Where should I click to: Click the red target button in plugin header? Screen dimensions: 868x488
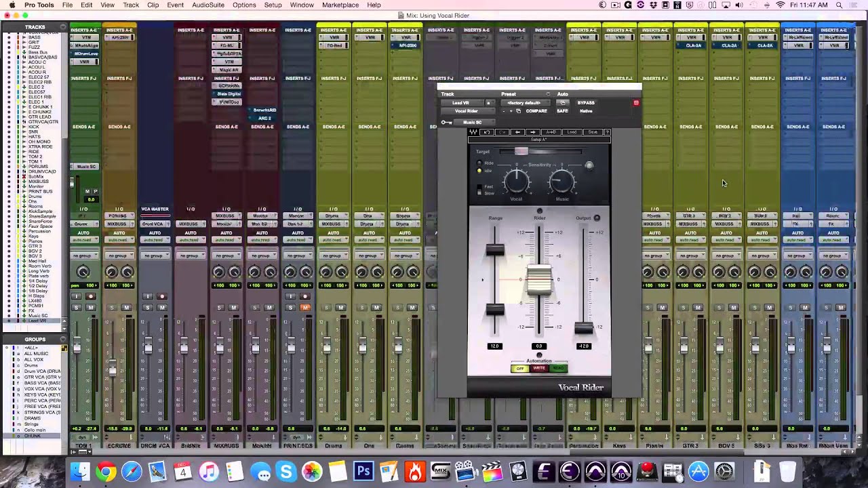click(636, 103)
